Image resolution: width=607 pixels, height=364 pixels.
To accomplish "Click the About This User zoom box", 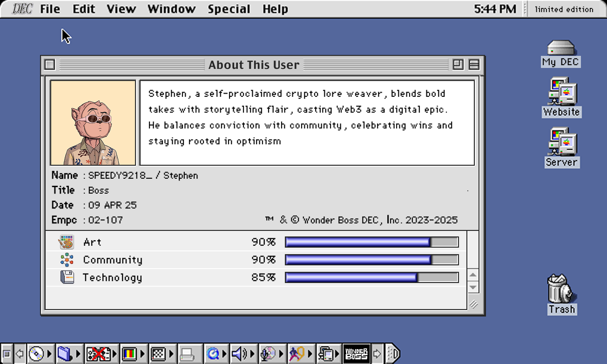I will click(x=458, y=65).
